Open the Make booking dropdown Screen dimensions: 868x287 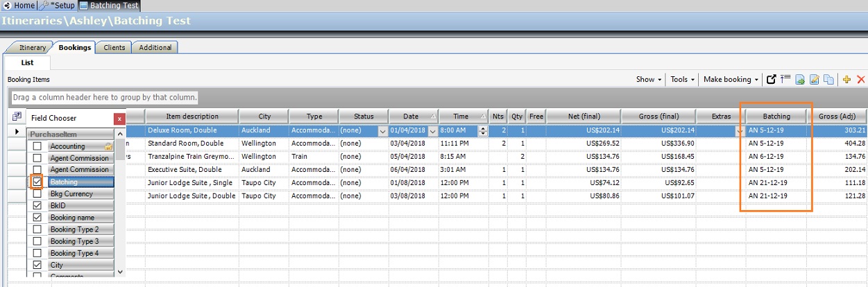731,80
